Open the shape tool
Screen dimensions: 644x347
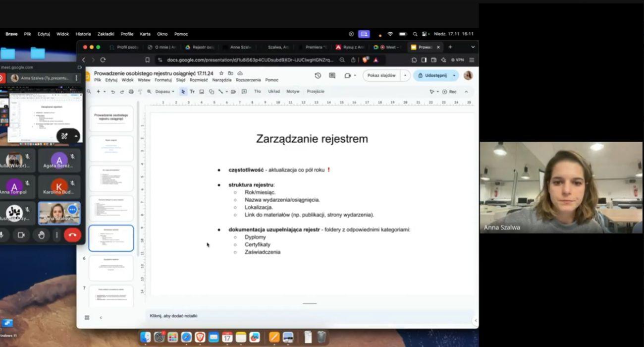[212, 92]
